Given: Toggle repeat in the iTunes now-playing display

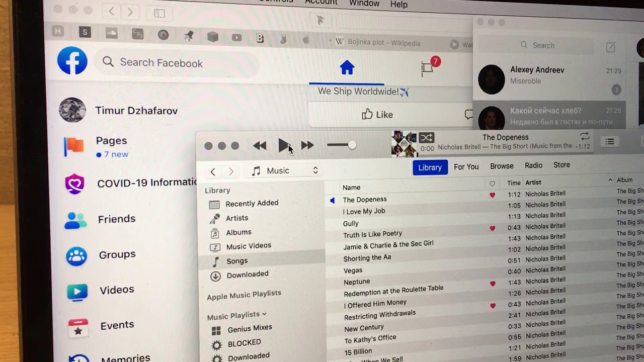Looking at the screenshot, I should point(584,137).
